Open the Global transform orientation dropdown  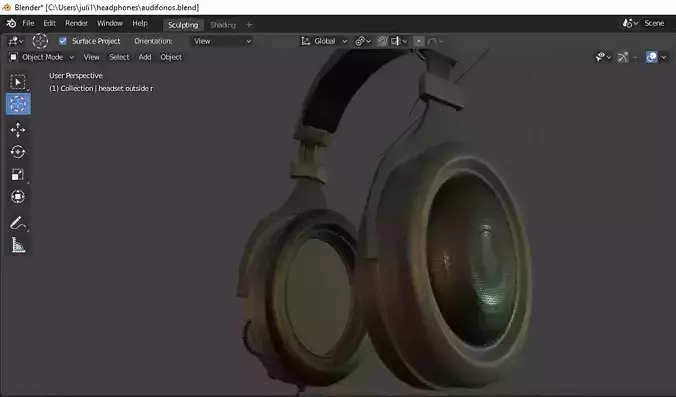324,41
